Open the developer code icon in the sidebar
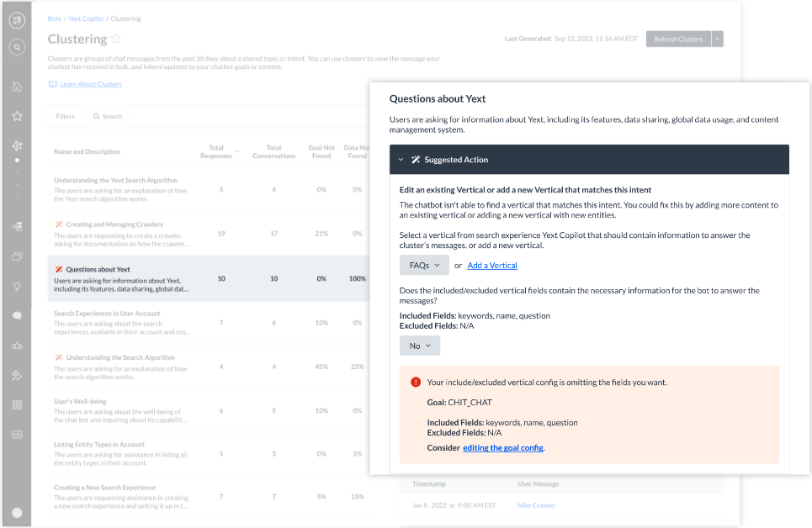The image size is (812, 528). [x=17, y=435]
